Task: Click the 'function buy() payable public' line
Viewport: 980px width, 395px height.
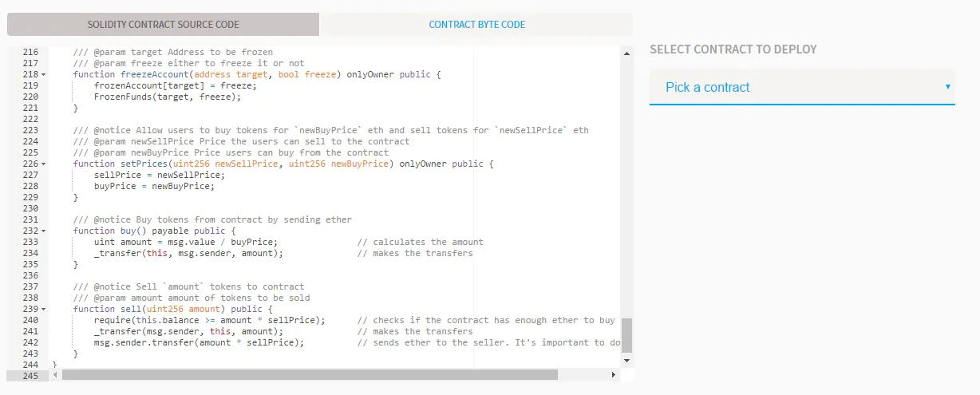Action: pyautogui.click(x=155, y=231)
